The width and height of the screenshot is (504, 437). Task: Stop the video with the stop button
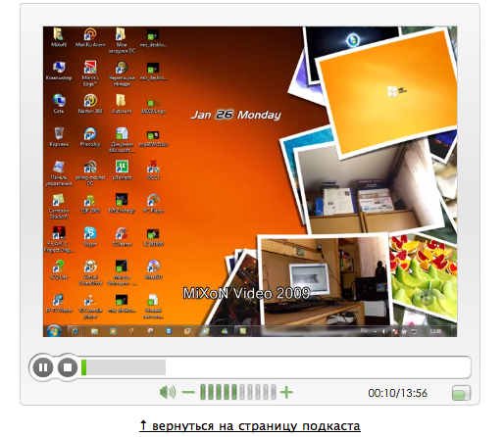click(x=68, y=367)
